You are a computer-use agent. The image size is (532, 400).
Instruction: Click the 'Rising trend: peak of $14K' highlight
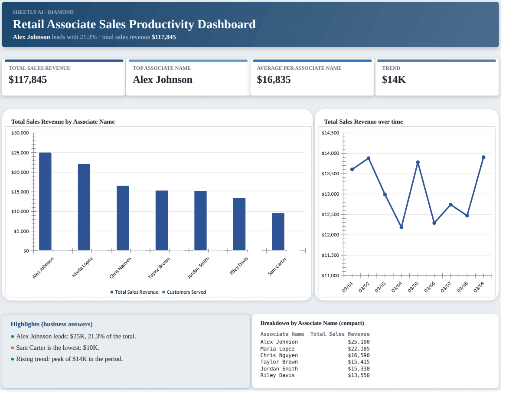tap(67, 359)
